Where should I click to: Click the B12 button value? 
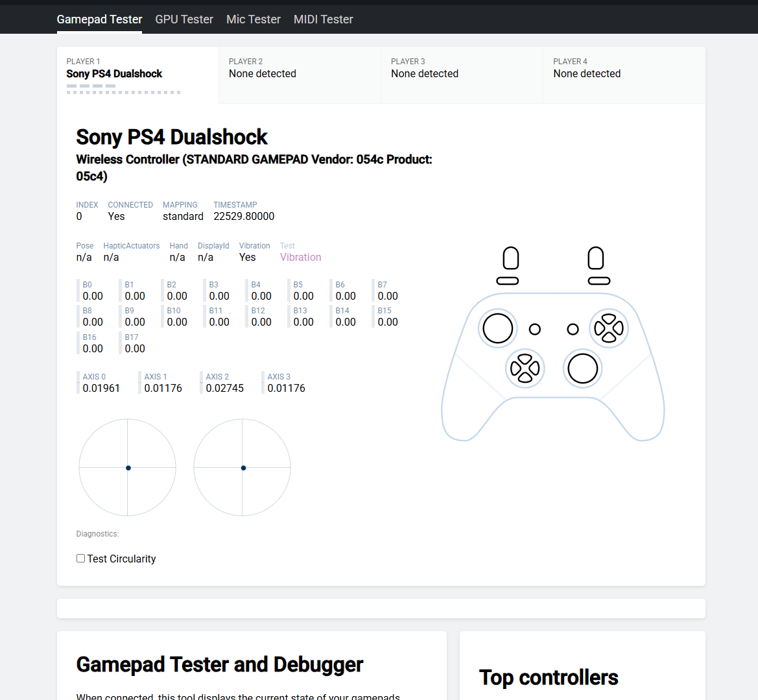261,322
